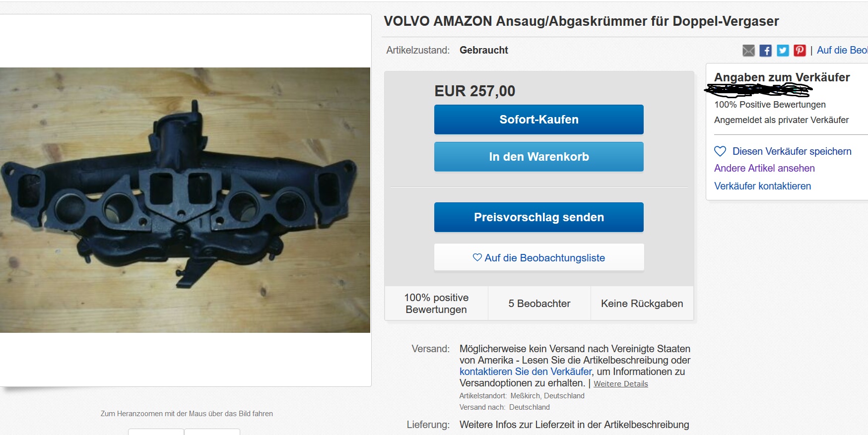Click the 5 Beobachter box
Image resolution: width=868 pixels, height=435 pixels.
click(539, 304)
